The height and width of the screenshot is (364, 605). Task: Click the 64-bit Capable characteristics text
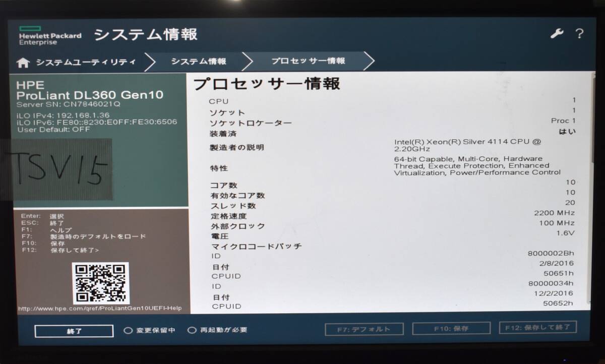coord(477,165)
